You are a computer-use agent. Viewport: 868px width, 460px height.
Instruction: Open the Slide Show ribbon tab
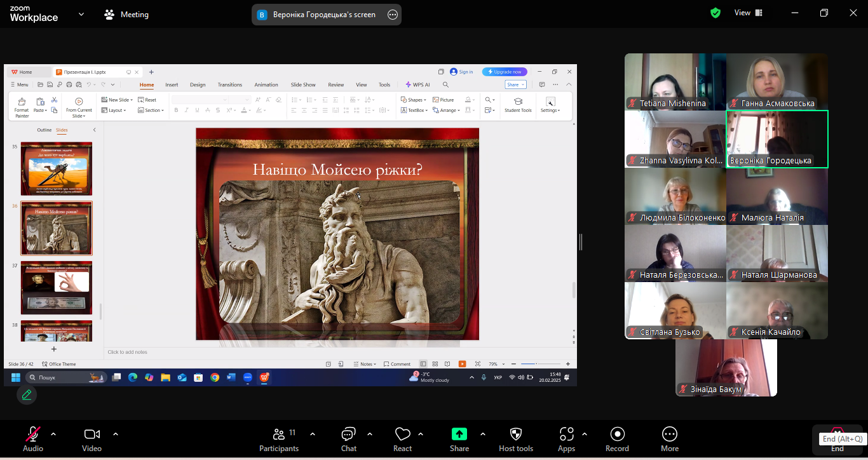tap(303, 85)
